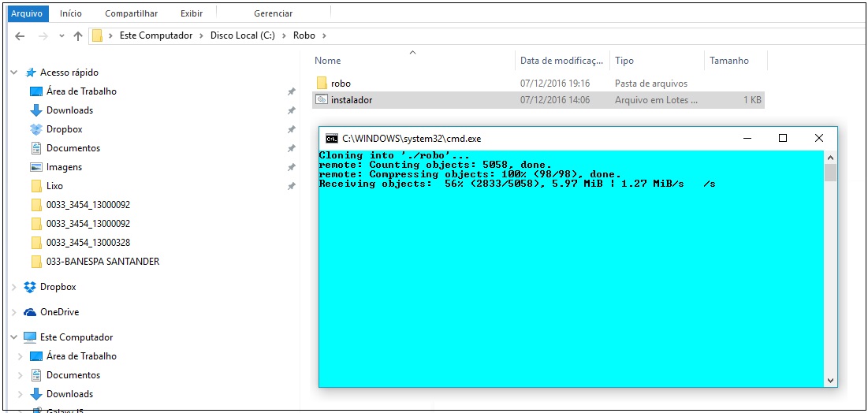868x413 pixels.
Task: Click Dropbox icon under Acesso rápido
Action: [35, 129]
